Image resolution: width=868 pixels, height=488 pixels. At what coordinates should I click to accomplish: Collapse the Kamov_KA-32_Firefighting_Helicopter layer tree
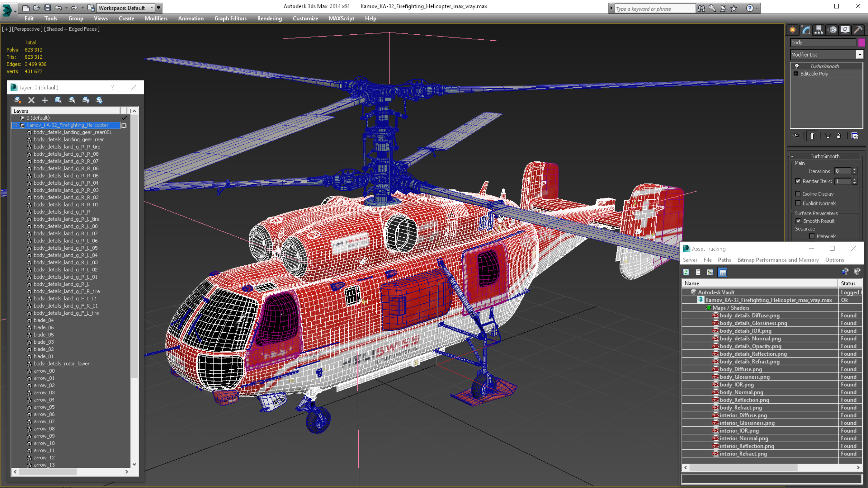click(x=15, y=125)
